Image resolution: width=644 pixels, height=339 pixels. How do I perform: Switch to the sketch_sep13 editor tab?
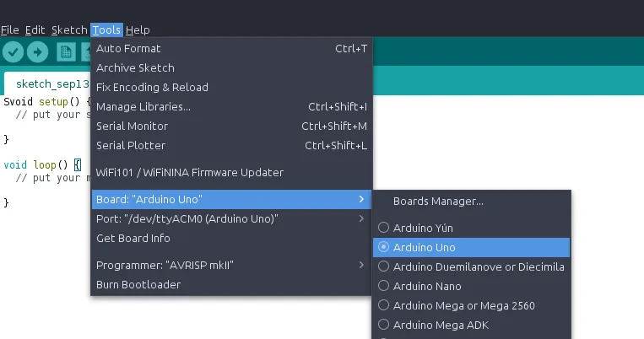[45, 83]
